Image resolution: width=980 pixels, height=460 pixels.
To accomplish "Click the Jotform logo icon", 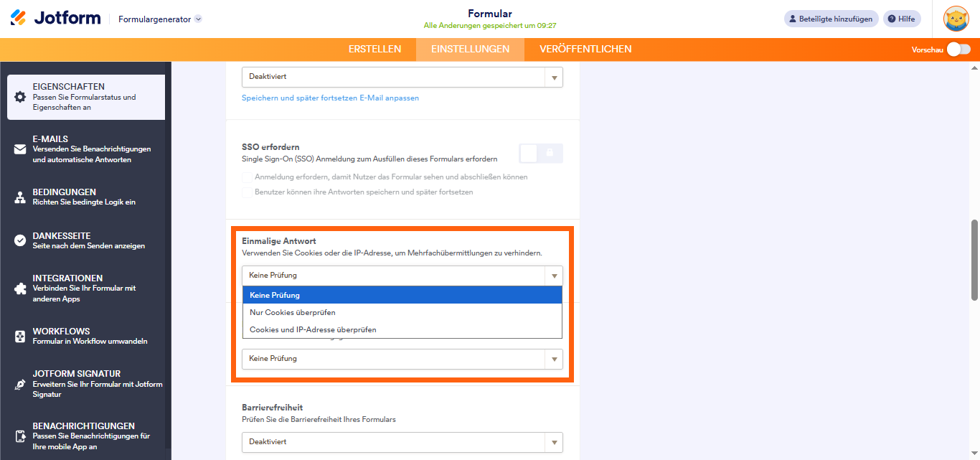I will 19,18.
